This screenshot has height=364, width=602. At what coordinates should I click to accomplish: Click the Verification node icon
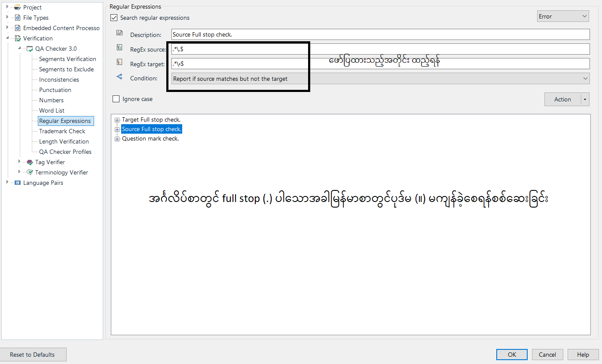[18, 38]
